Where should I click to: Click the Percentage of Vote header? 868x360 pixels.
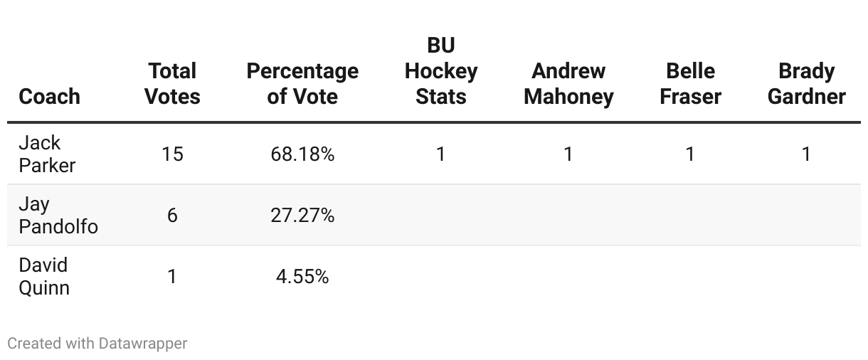[x=302, y=83]
